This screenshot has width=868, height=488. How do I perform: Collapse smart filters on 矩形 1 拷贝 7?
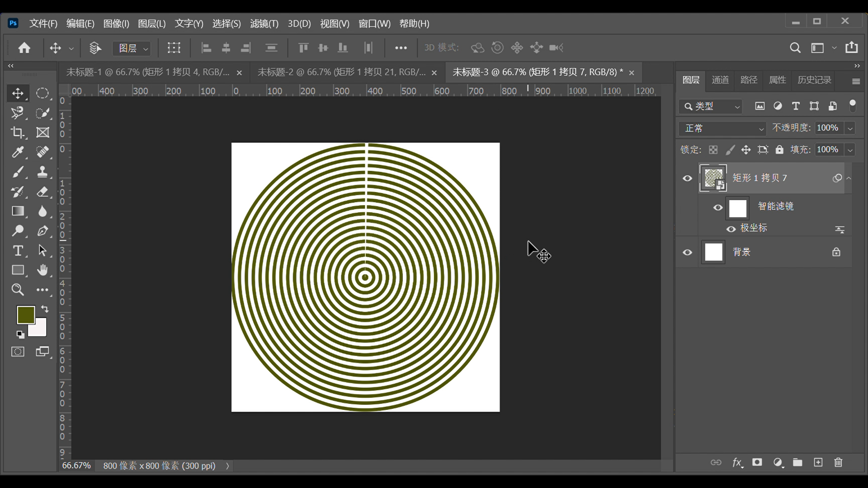pyautogui.click(x=849, y=178)
